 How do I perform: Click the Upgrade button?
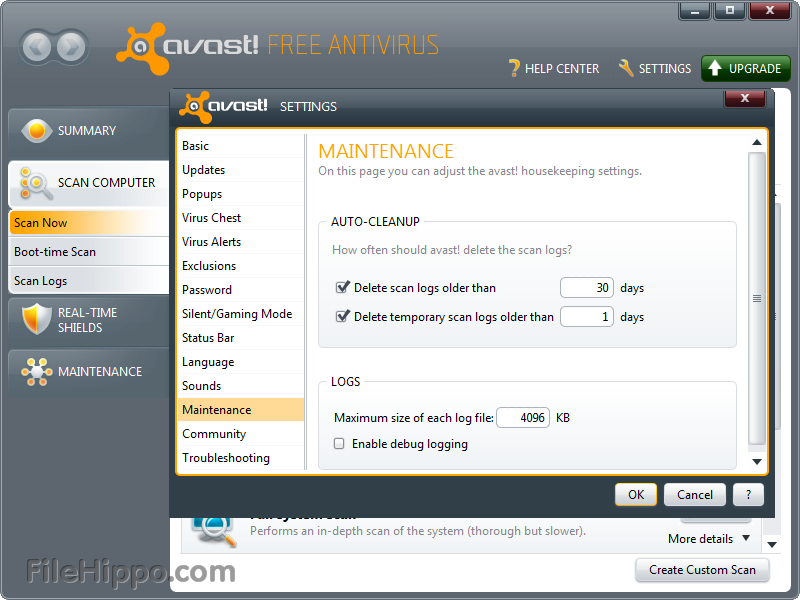[745, 69]
